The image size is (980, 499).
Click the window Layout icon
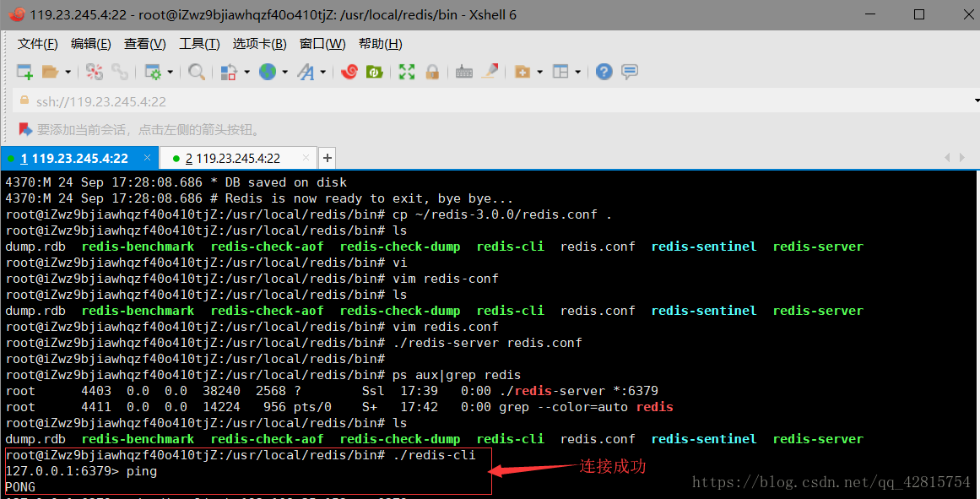[560, 72]
